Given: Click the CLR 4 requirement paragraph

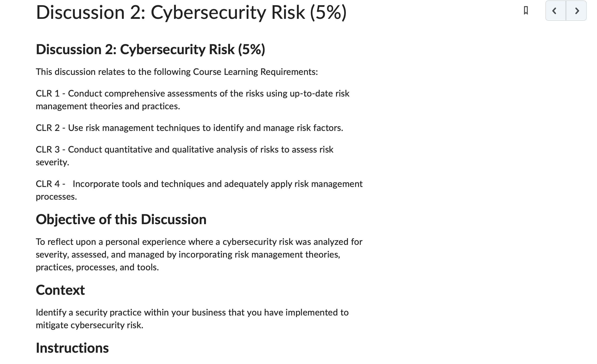Looking at the screenshot, I should coord(199,190).
